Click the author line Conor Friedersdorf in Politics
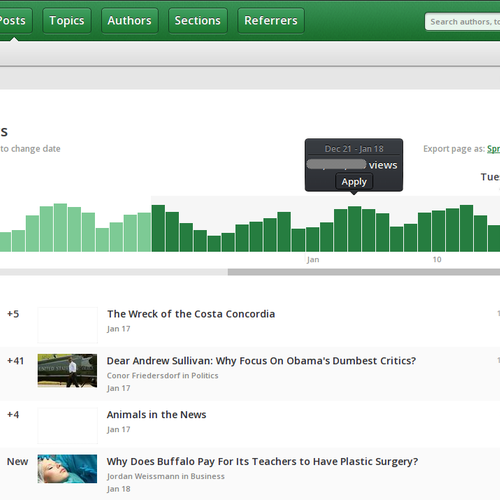500x500 pixels. tap(162, 376)
